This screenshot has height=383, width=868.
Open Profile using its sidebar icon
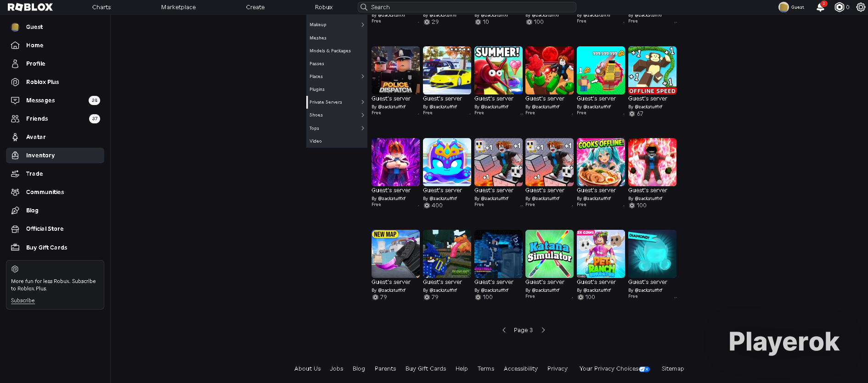pyautogui.click(x=15, y=64)
